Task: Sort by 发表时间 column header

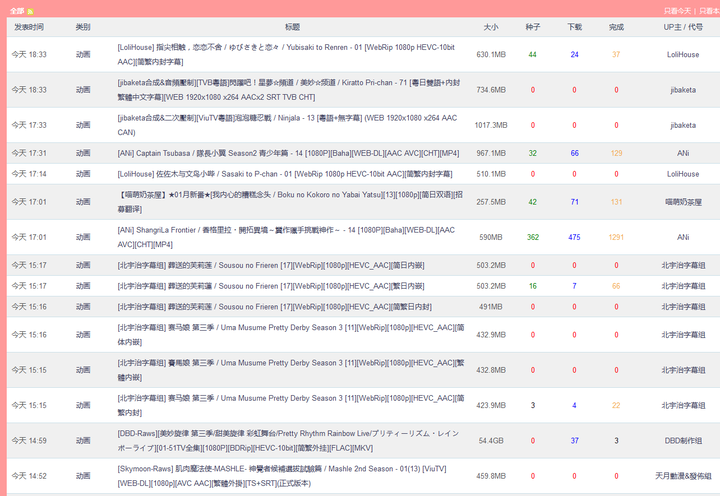Action: [29, 27]
